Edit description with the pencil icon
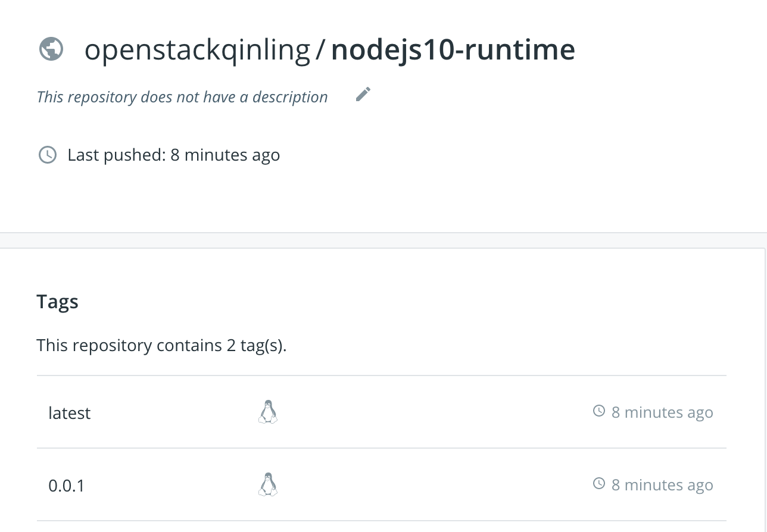The image size is (767, 532). (363, 94)
